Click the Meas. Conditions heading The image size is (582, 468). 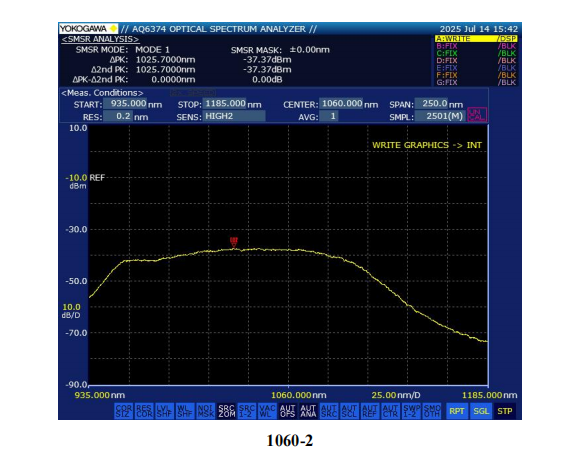click(x=102, y=93)
